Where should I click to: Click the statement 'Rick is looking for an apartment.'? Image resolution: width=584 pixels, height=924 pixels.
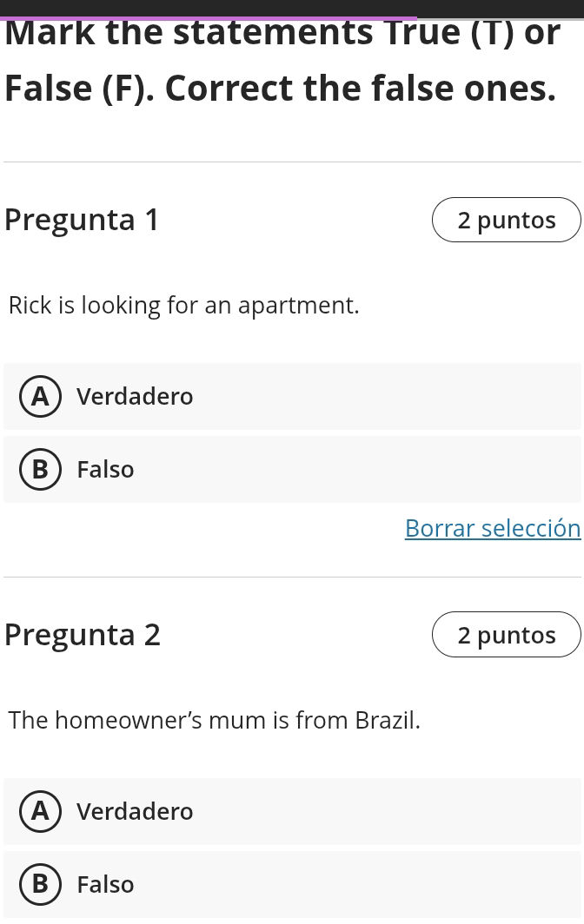(x=183, y=306)
